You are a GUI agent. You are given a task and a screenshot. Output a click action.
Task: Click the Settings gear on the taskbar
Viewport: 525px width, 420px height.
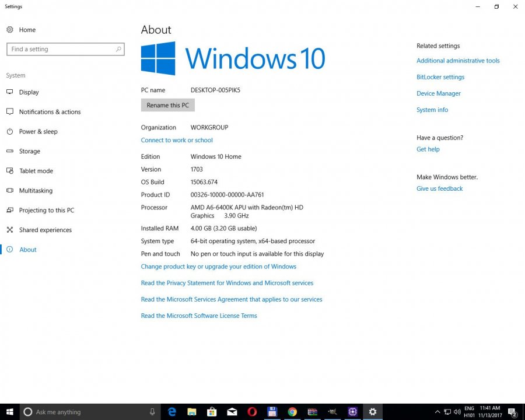[x=373, y=412]
